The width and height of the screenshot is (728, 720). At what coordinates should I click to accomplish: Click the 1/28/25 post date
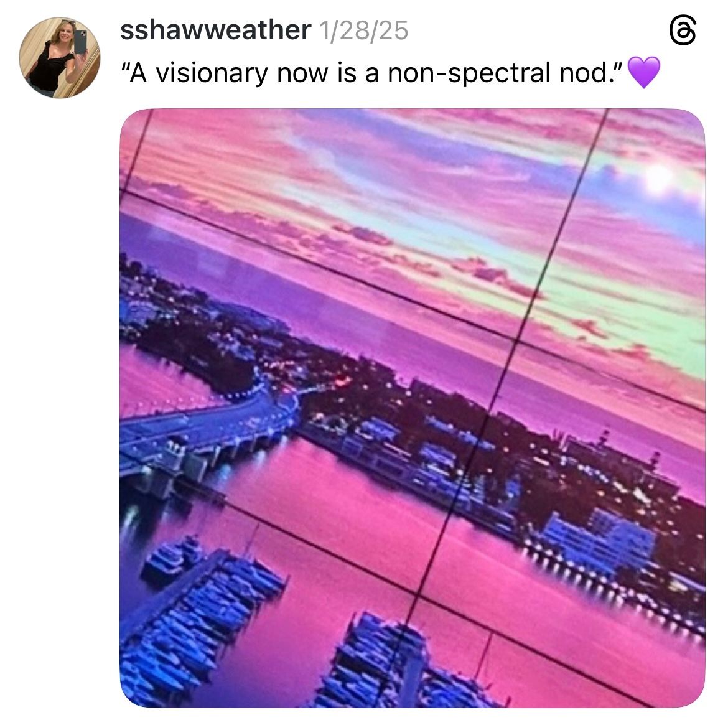[363, 30]
